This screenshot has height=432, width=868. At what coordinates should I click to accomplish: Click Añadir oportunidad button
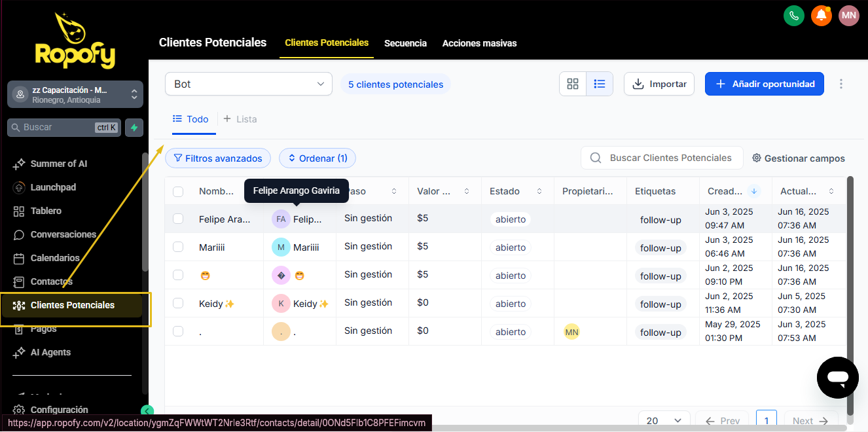(x=765, y=84)
